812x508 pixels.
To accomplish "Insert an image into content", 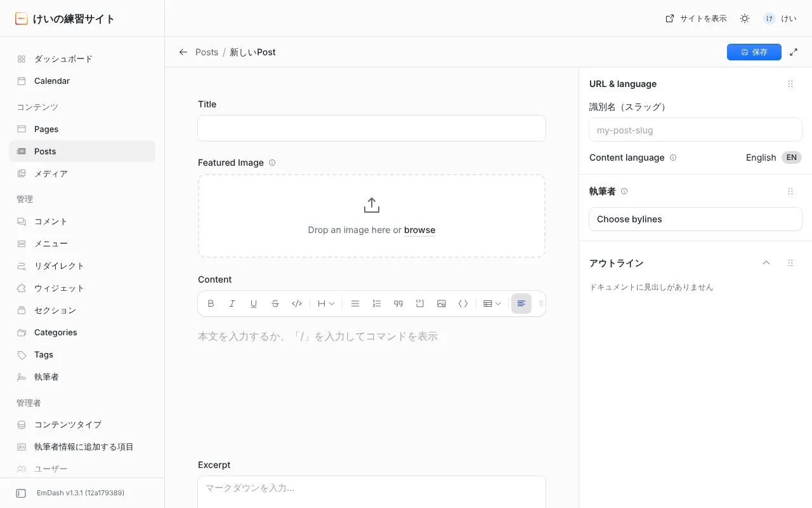I will [442, 304].
